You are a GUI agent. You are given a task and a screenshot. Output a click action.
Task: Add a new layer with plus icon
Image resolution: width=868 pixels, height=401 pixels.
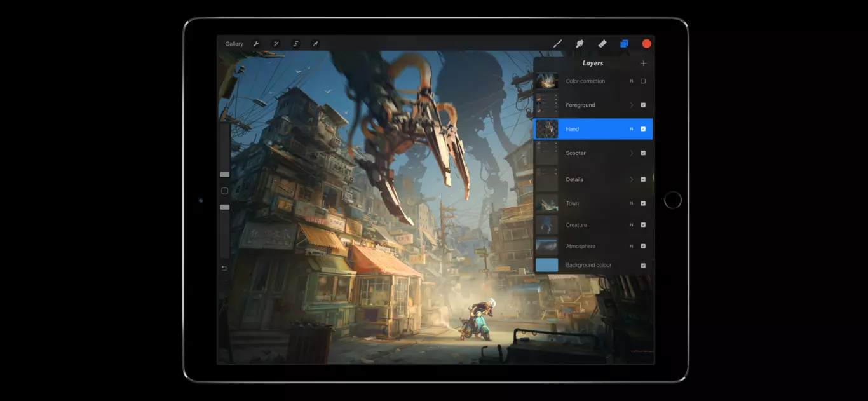[643, 63]
